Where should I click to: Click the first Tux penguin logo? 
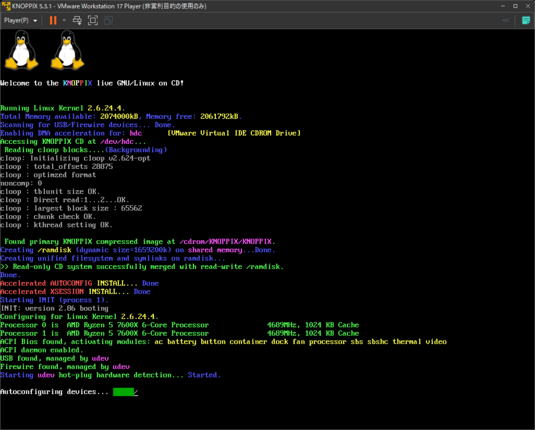[x=21, y=50]
